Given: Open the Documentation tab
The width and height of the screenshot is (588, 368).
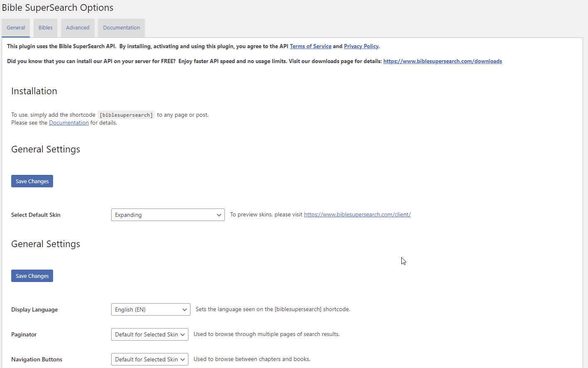Looking at the screenshot, I should [x=122, y=28].
